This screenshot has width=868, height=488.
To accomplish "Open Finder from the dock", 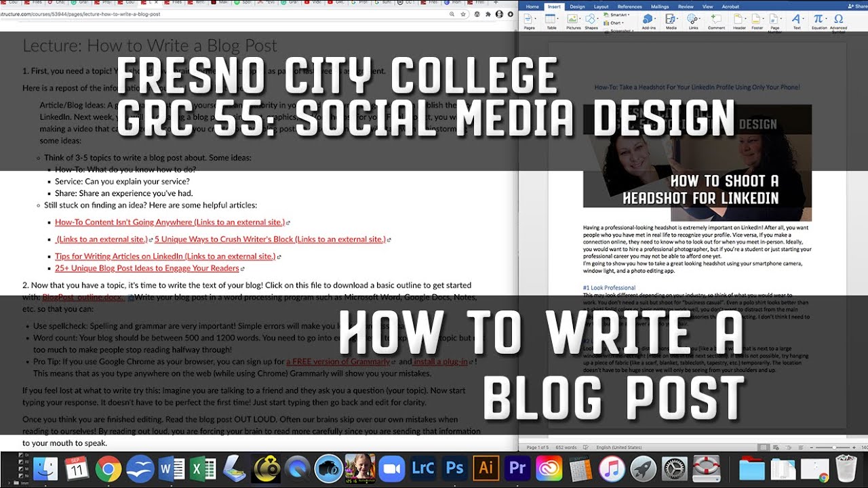I will [45, 469].
